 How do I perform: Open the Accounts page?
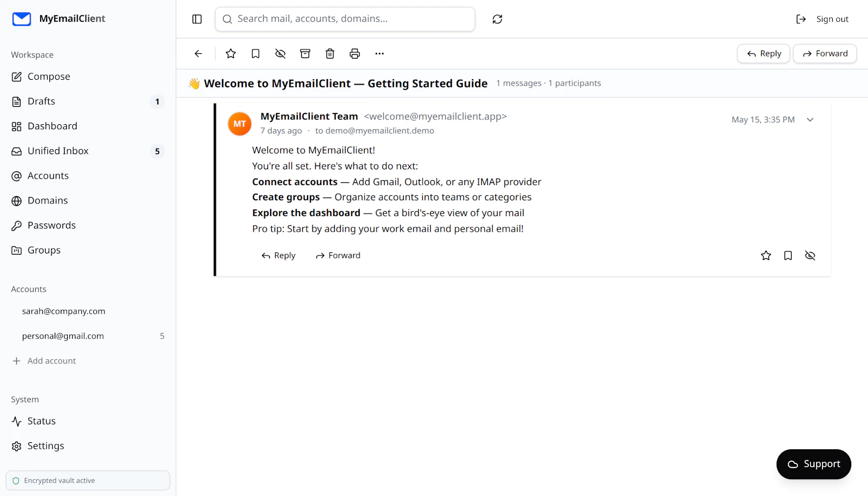tap(88, 176)
